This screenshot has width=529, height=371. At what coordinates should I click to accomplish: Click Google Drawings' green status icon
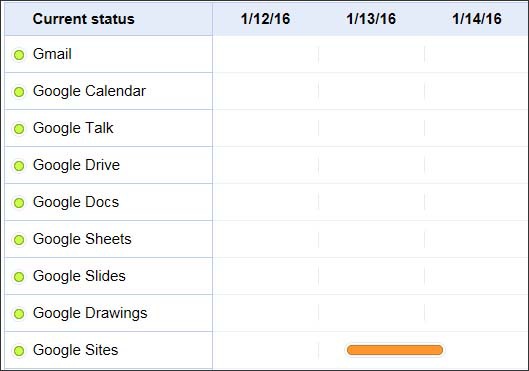coord(19,314)
